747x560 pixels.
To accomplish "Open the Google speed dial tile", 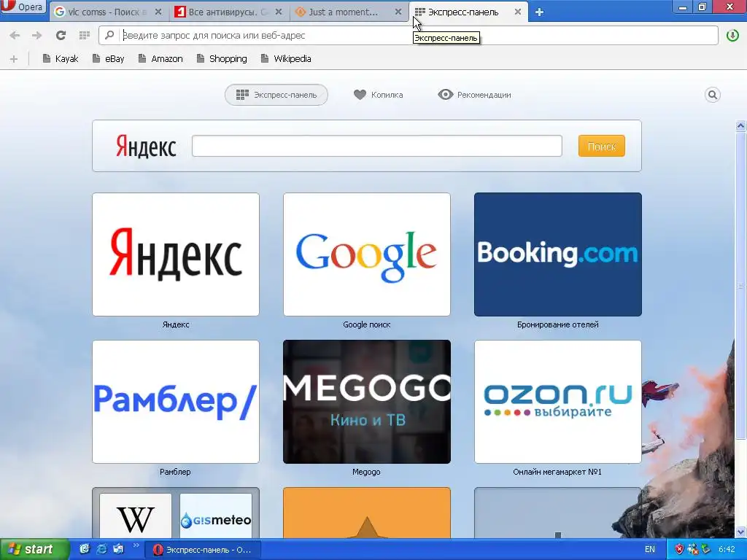I will pyautogui.click(x=367, y=254).
